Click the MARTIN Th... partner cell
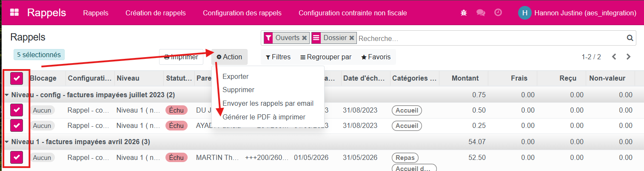This screenshot has height=171, width=644. click(x=217, y=157)
